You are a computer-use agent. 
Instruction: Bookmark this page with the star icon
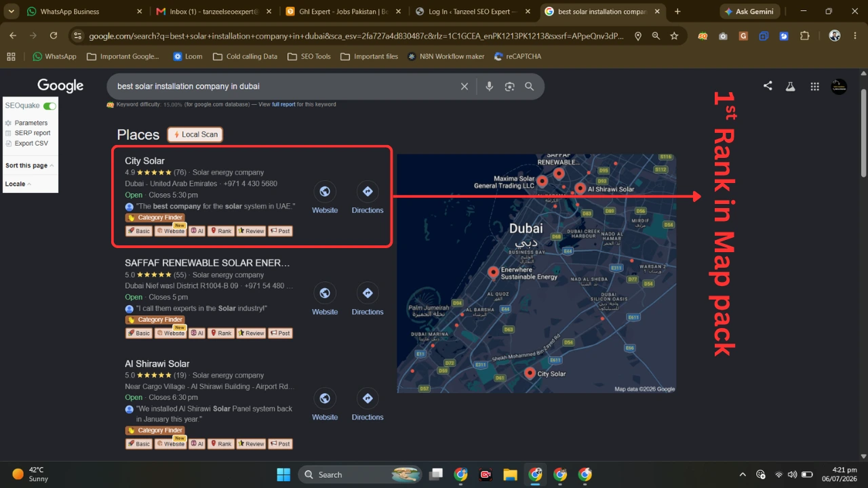674,36
